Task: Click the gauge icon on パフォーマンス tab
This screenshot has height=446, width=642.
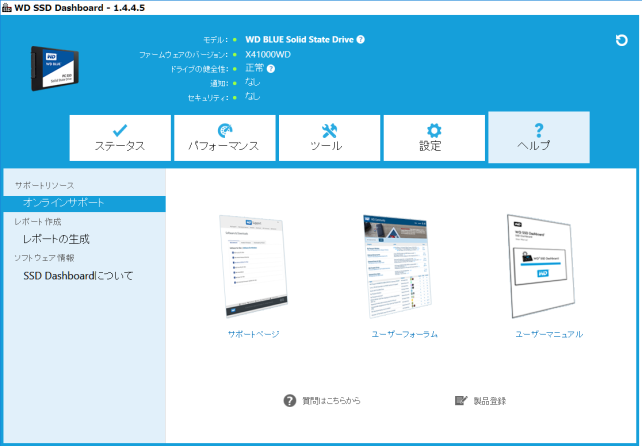Action: [x=225, y=131]
